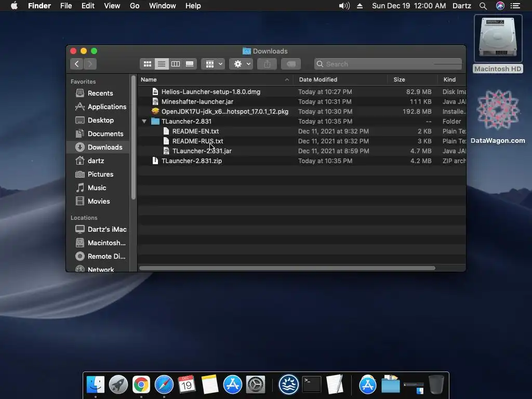Viewport: 532px width, 399px height.
Task: Click the volume icon in menu bar
Action: point(344,6)
